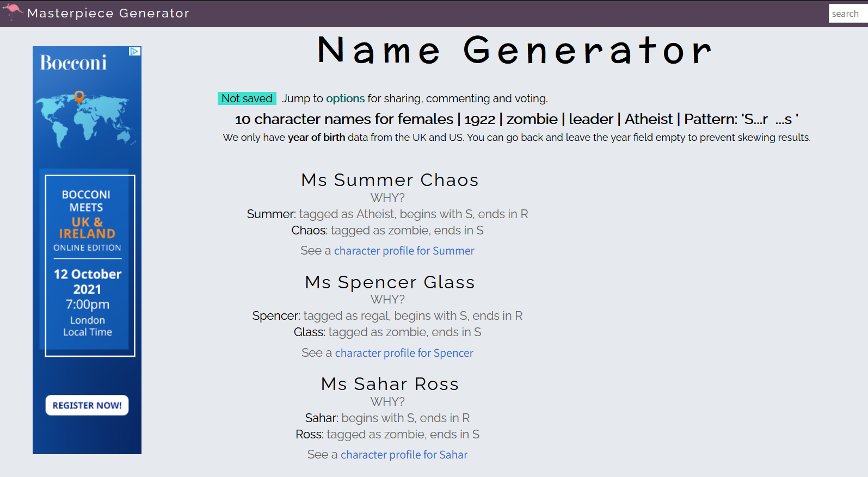Click the 12 October 2021 ad date
868x477 pixels.
(87, 281)
